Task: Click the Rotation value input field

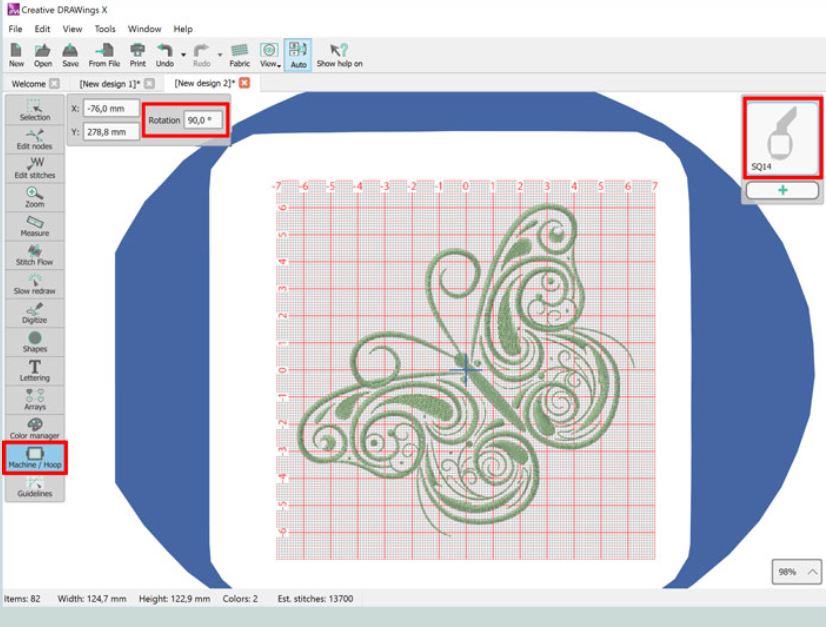Action: 203,120
